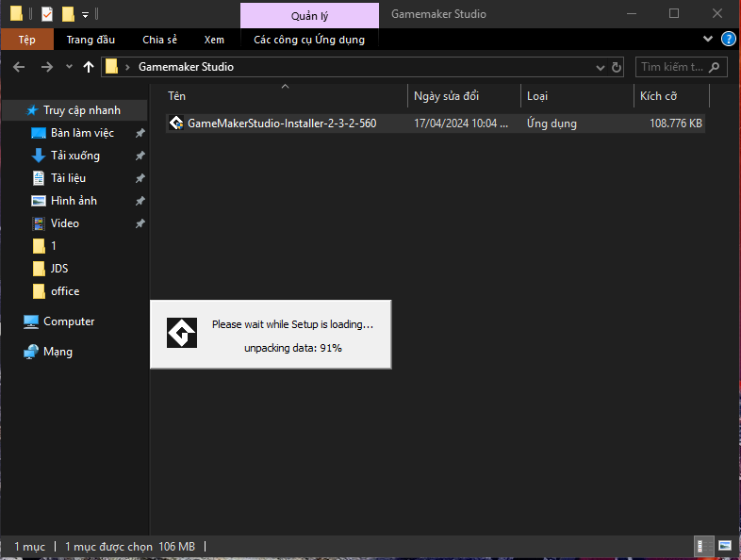Switch to the Xem ribbon tab
This screenshot has height=560, width=741.
[x=214, y=40]
